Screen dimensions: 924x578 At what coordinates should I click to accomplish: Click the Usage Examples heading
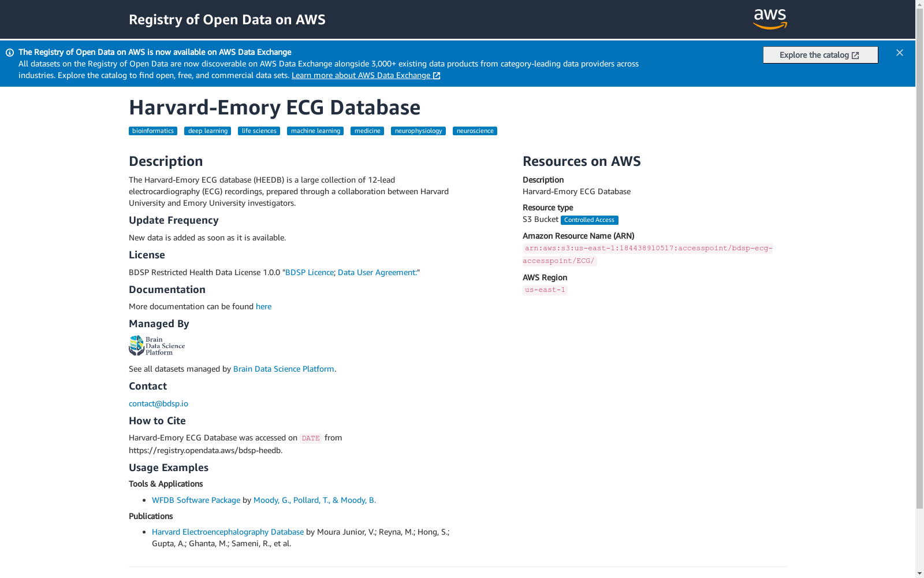point(168,468)
